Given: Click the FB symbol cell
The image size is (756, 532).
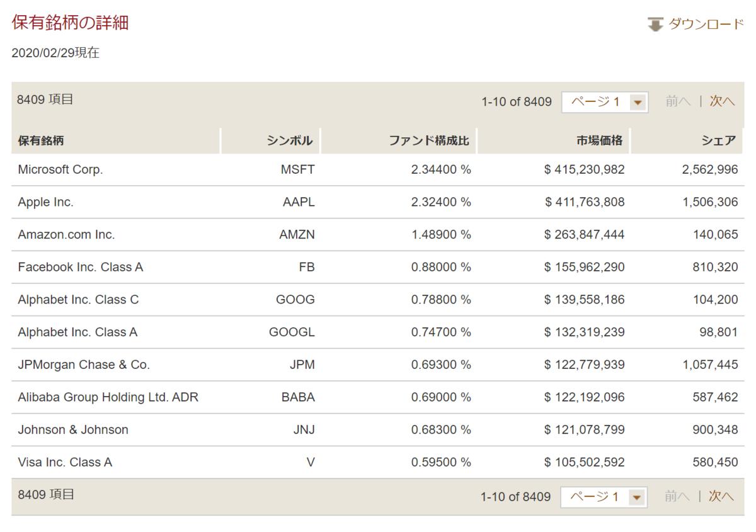Looking at the screenshot, I should [307, 267].
